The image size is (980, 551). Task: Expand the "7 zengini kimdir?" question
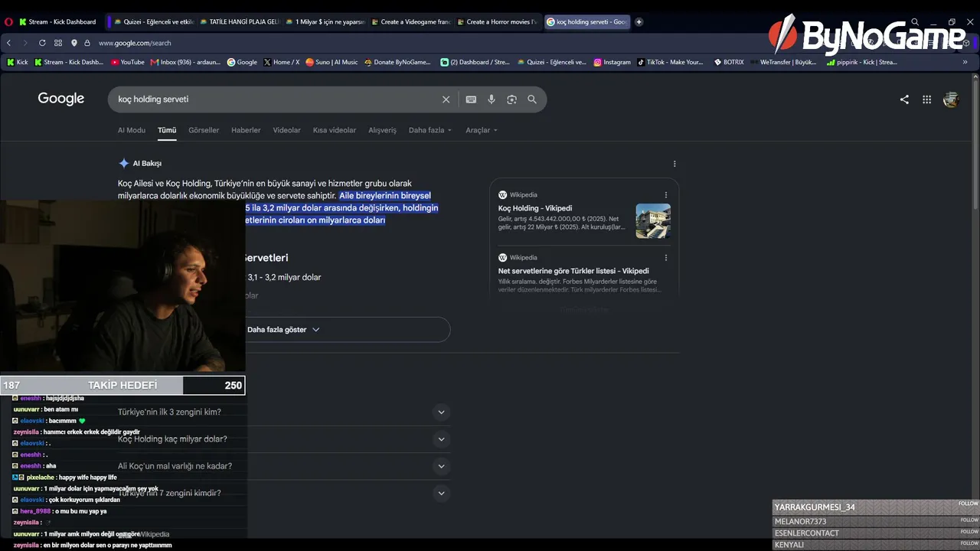click(441, 493)
